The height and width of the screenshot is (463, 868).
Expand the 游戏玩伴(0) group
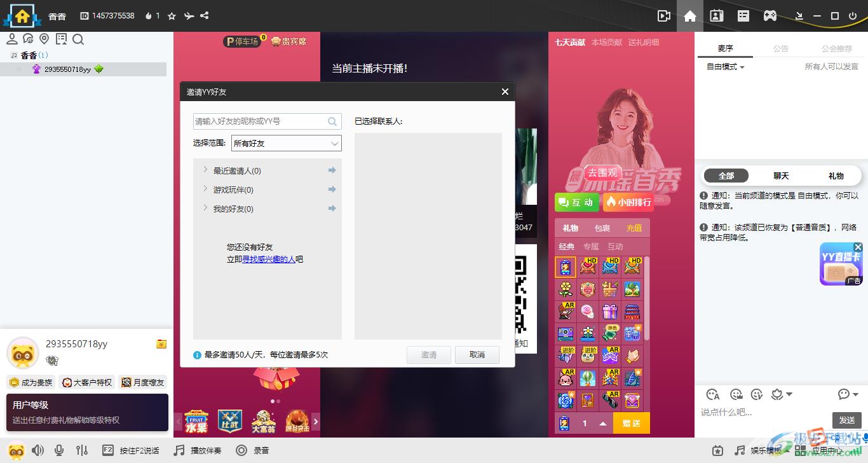click(x=205, y=189)
